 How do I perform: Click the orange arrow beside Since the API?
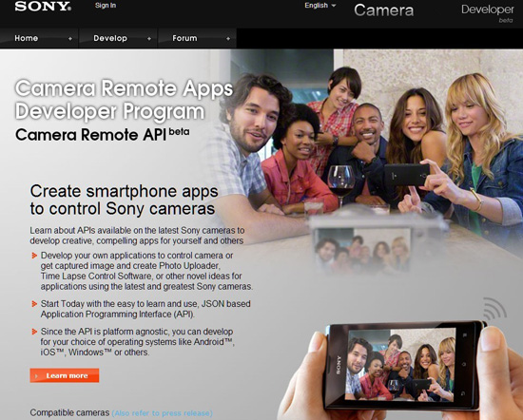click(x=34, y=332)
